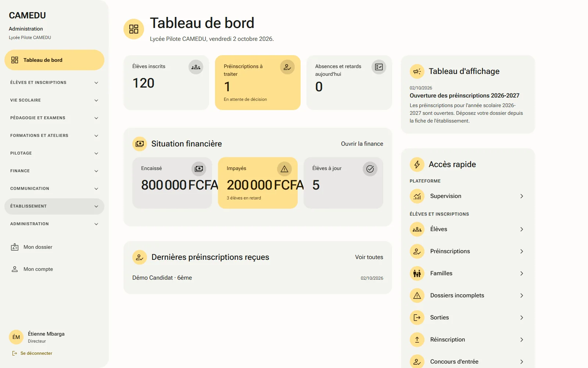Click Se déconnecter to log out
This screenshot has width=588, height=368.
[32, 353]
